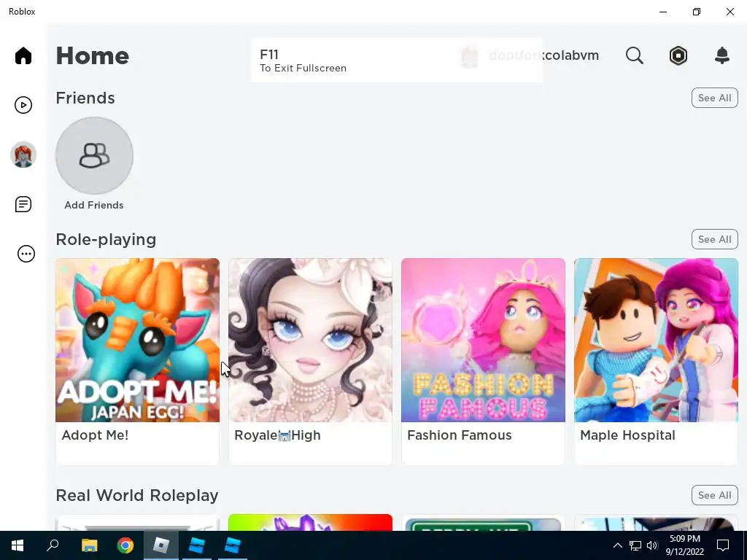Open the Chat messages icon in sidebar

(x=23, y=204)
